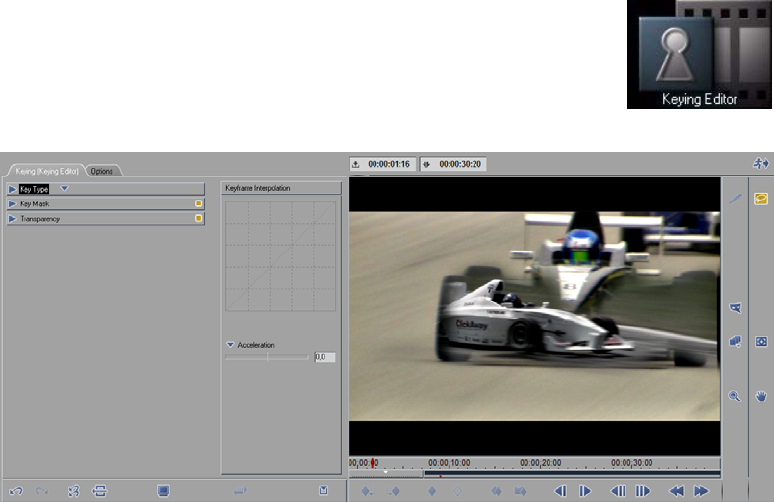Go to mark-out with right triangle button
Viewport: 774px width, 502px height.
[x=585, y=491]
